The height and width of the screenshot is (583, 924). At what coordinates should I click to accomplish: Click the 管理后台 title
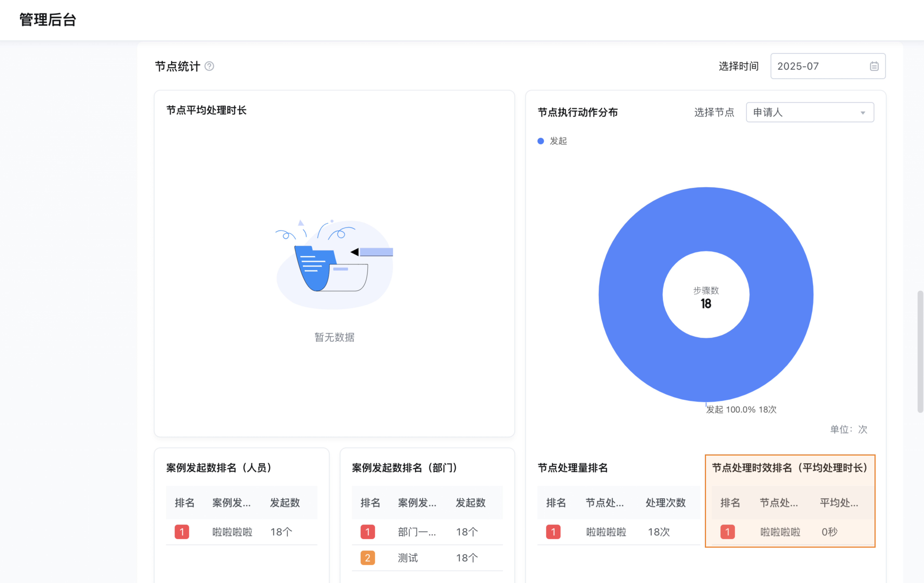pyautogui.click(x=48, y=20)
